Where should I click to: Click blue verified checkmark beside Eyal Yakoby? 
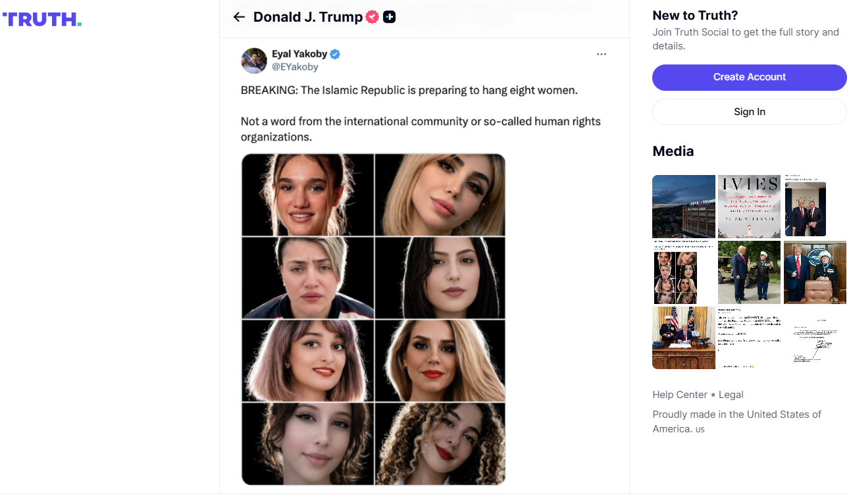click(335, 54)
